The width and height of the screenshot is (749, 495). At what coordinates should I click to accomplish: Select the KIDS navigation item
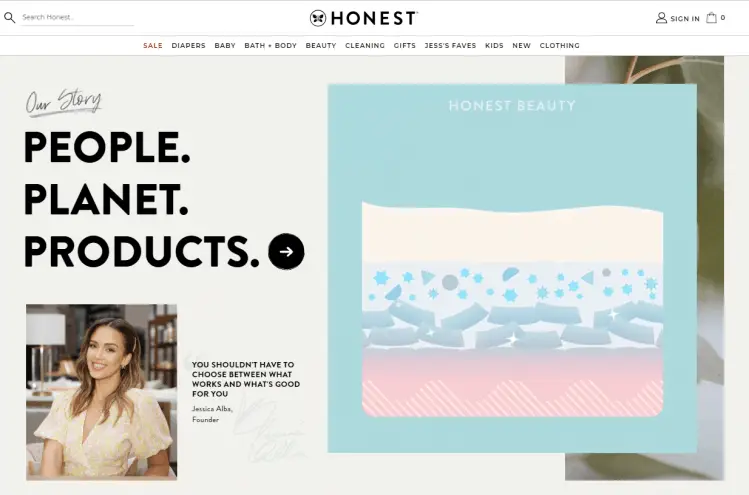tap(494, 45)
